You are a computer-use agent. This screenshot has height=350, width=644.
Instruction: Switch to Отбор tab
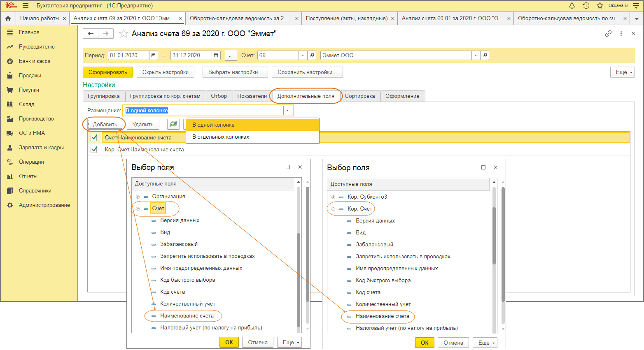point(219,96)
